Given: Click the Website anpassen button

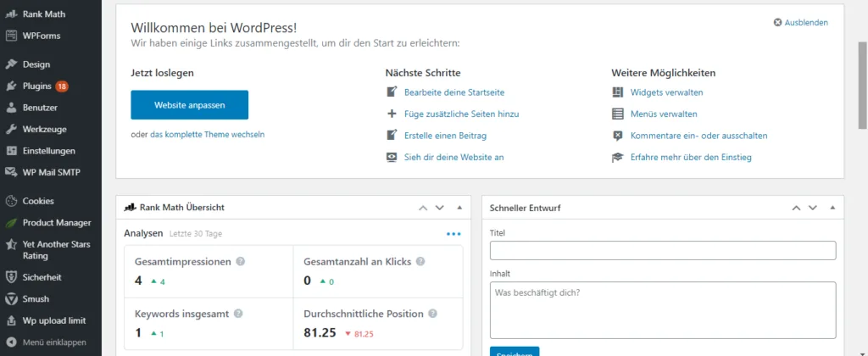Looking at the screenshot, I should [189, 104].
